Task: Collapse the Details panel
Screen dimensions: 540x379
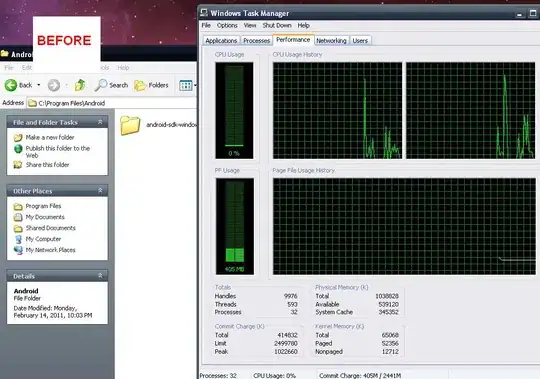Action: pos(100,276)
